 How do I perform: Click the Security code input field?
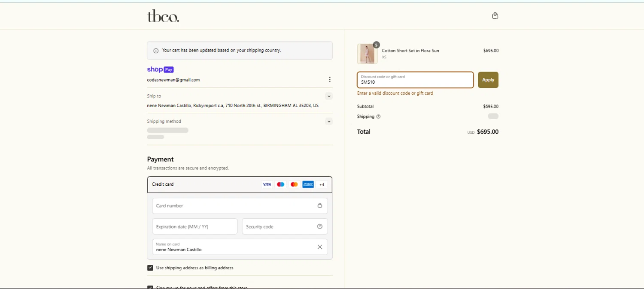coord(279,226)
